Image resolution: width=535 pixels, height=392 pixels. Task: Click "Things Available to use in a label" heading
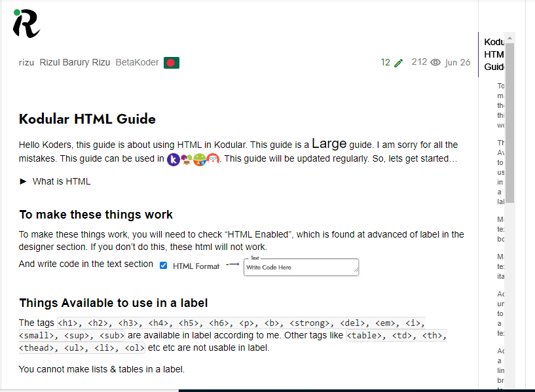point(113,303)
